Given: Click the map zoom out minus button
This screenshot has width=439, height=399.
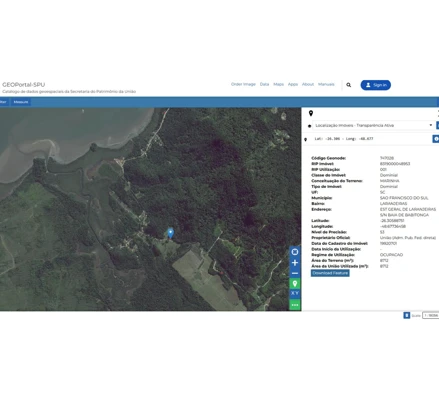Looking at the screenshot, I should (295, 273).
